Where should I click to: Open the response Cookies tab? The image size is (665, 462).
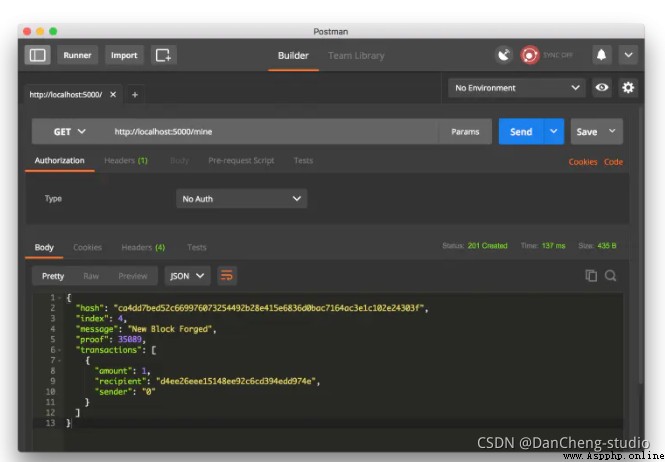[x=87, y=247]
